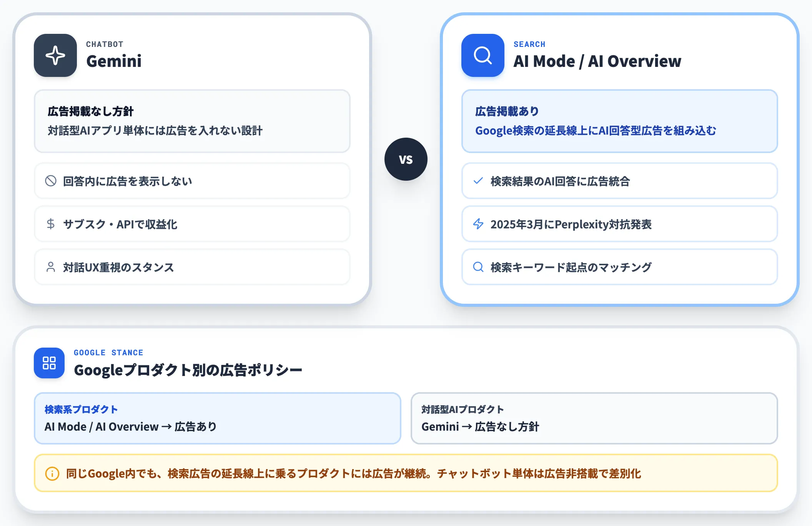Click the Gemini heading text
Screen dimensions: 812x526
point(114,61)
